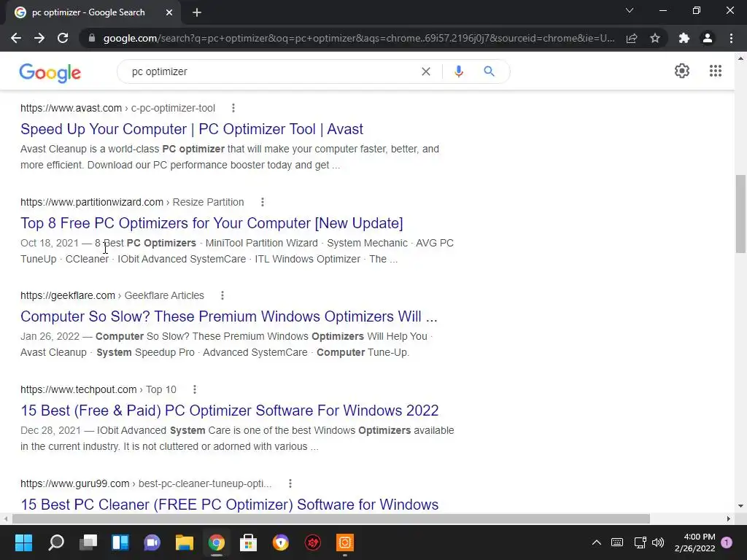Open the volume control in tray
The image size is (747, 560).
[x=658, y=542]
